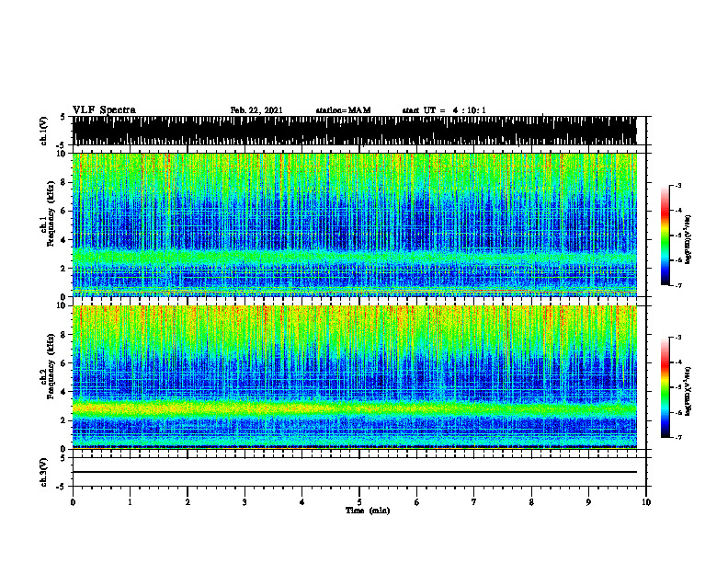Click the "5" tick on ch.1(V) axis
728x563 pixels.
pyautogui.click(x=63, y=118)
